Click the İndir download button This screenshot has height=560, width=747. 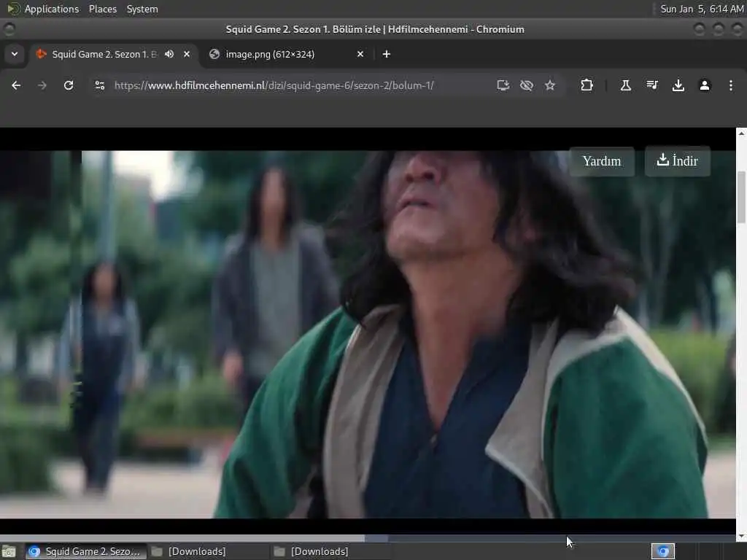coord(678,161)
